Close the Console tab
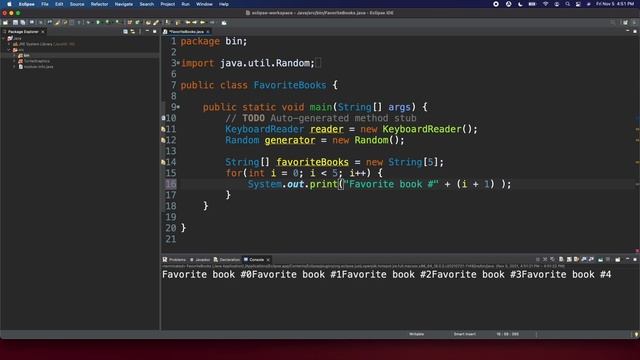The height and width of the screenshot is (360, 640). tap(268, 260)
